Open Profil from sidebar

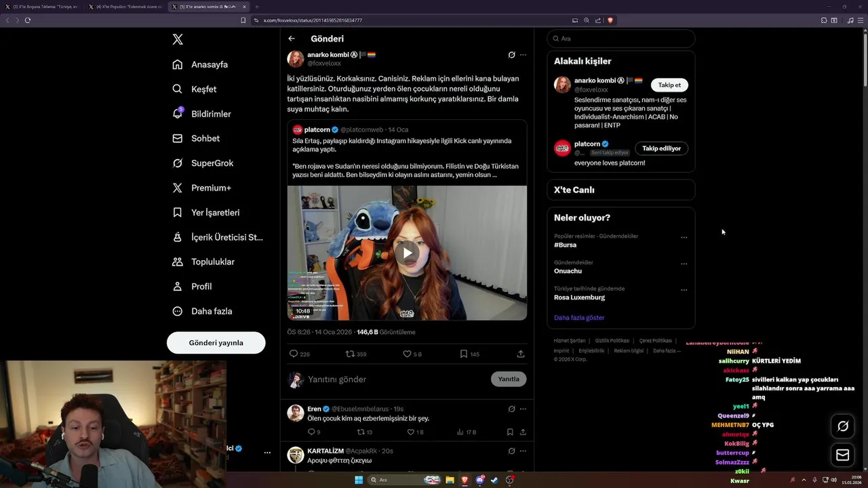coord(193,287)
